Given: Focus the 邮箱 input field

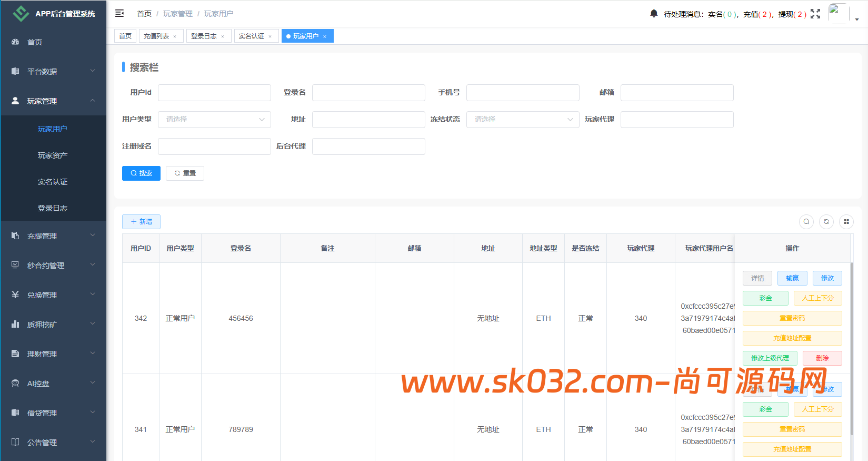Looking at the screenshot, I should [677, 93].
